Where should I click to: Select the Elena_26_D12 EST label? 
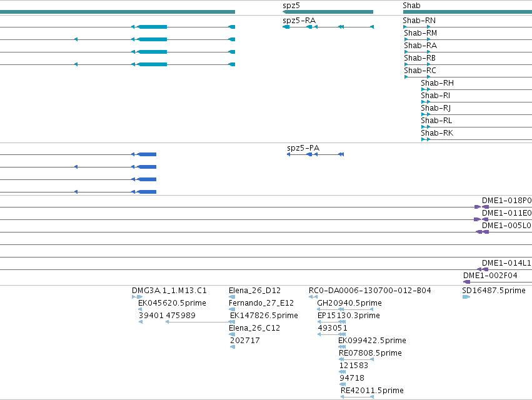pos(255,291)
